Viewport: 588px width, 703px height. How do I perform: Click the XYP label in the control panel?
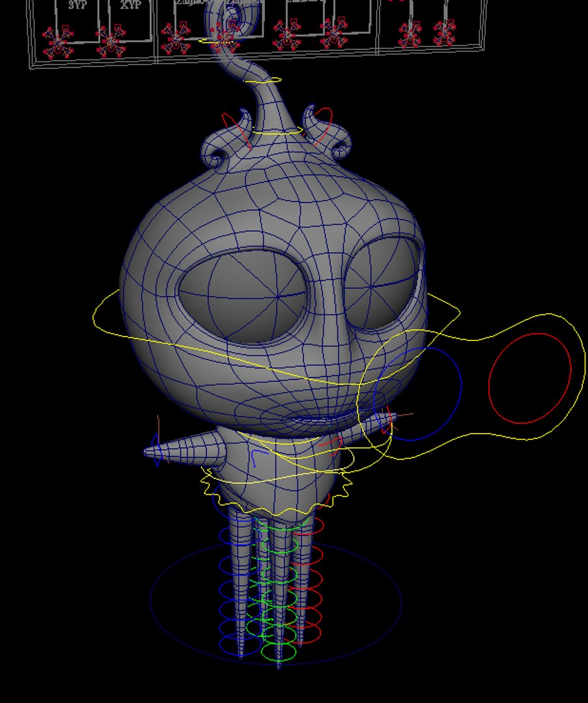click(x=130, y=5)
